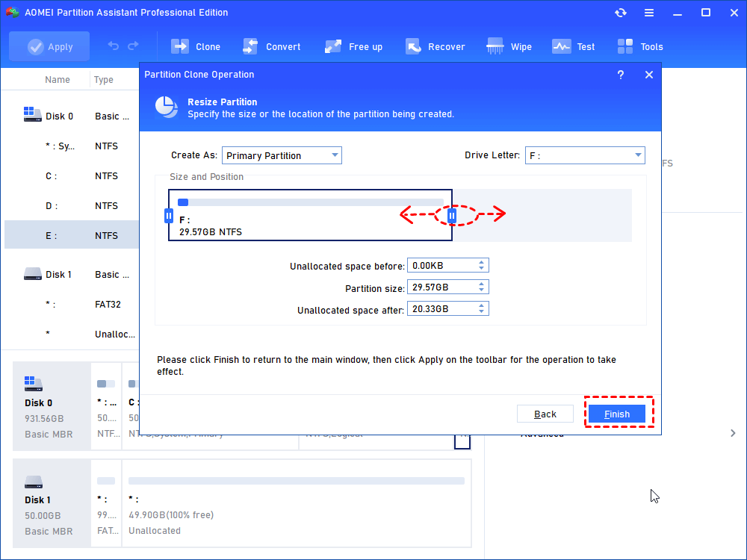Screen dimensions: 747x560
Task: Open the Wipe tool
Action: pos(509,46)
